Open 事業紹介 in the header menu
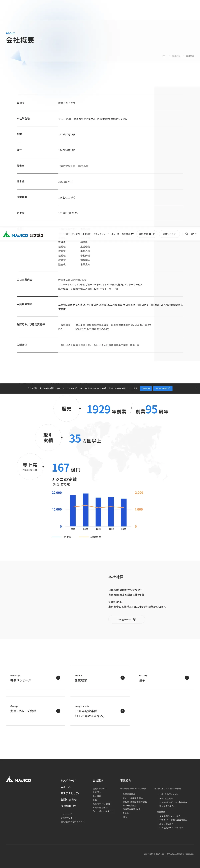Image resolution: width=200 pixels, height=868 pixels. click(86, 234)
